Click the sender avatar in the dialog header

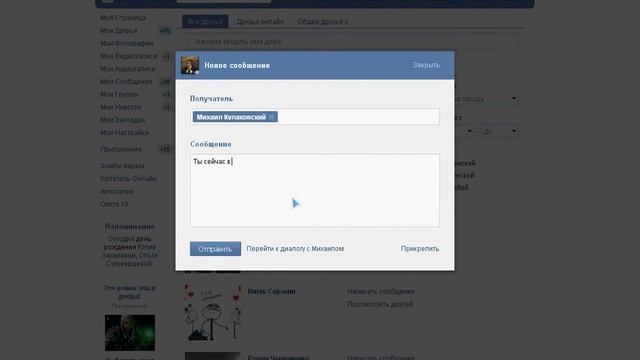[x=190, y=65]
